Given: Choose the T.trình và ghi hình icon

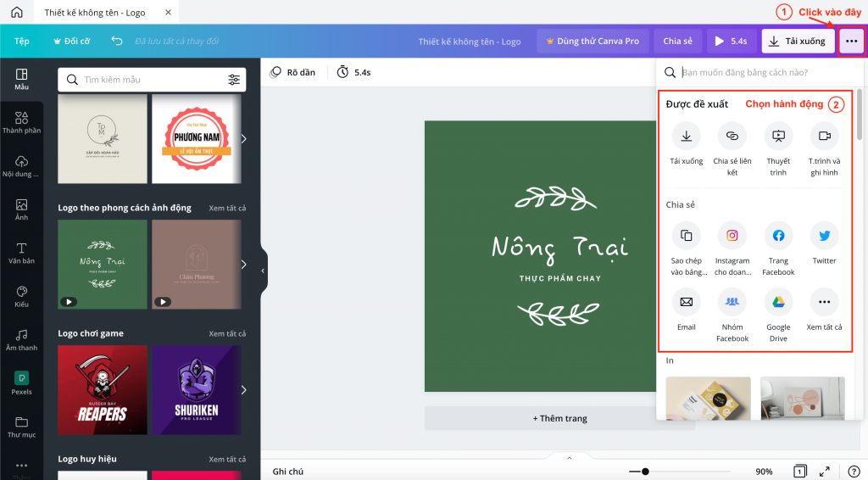Looking at the screenshot, I should point(824,136).
